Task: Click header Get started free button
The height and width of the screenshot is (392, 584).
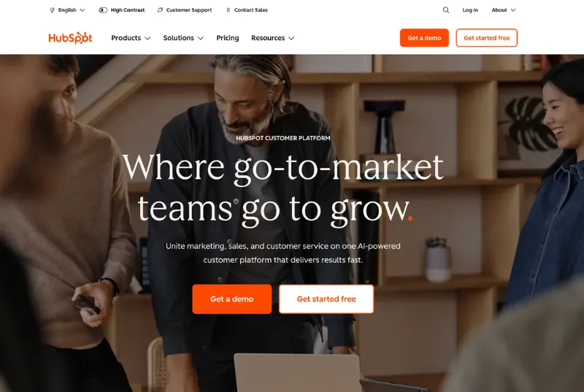Action: 486,38
